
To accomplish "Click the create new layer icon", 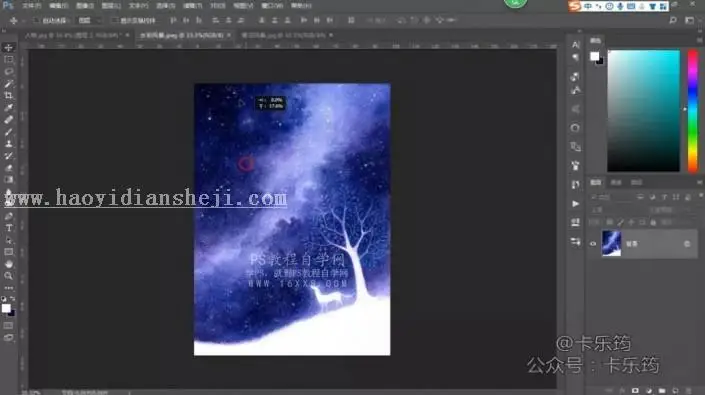I will (x=675, y=391).
